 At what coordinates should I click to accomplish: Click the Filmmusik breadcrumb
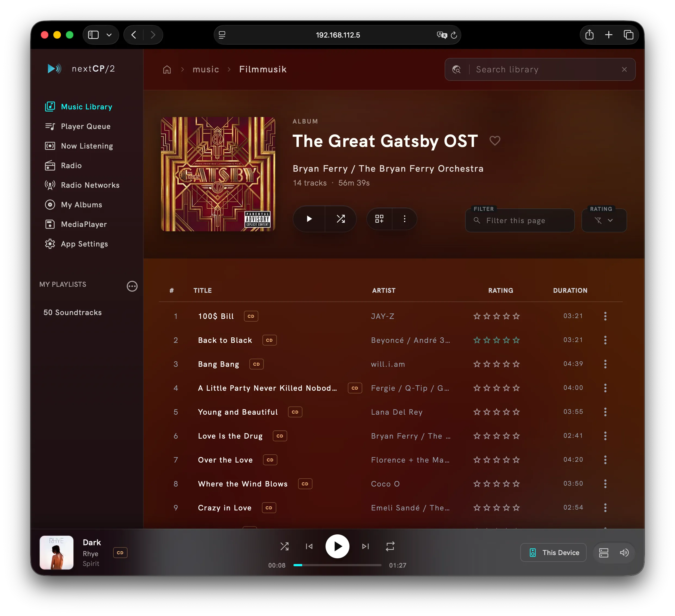pos(262,69)
